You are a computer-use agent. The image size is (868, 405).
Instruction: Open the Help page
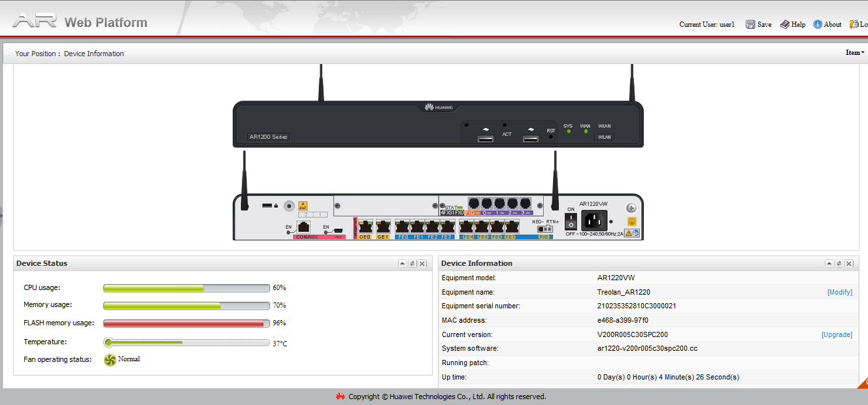click(792, 24)
